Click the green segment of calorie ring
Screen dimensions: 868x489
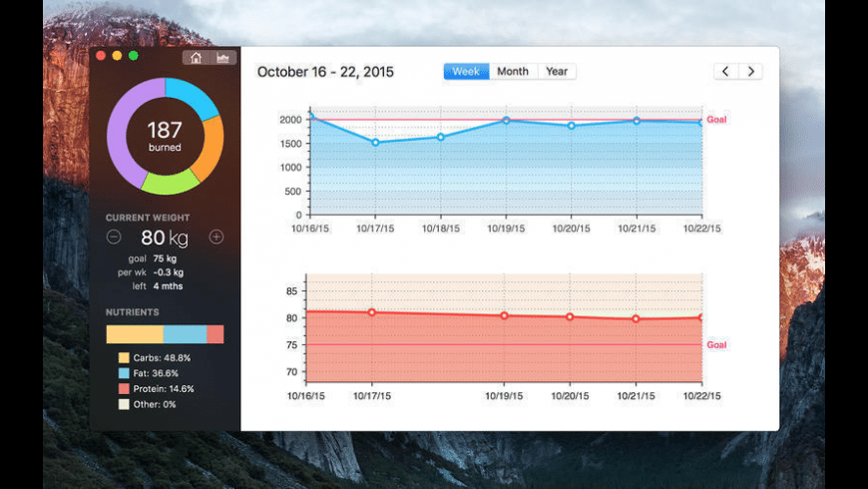tap(170, 183)
